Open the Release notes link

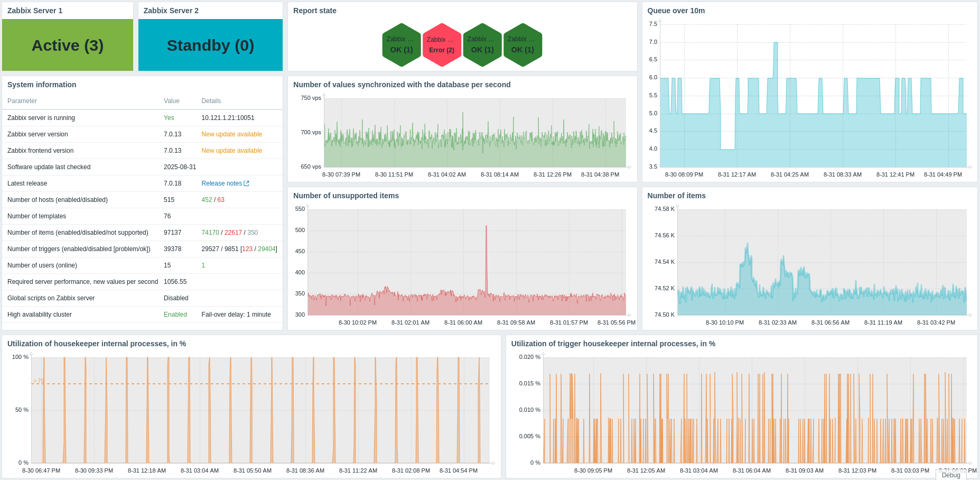(221, 183)
